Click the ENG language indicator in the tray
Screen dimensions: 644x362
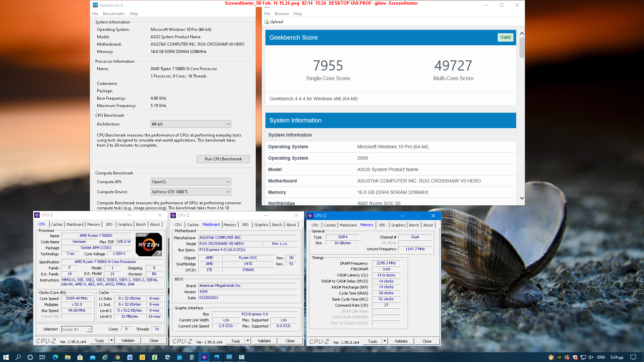[x=601, y=357]
